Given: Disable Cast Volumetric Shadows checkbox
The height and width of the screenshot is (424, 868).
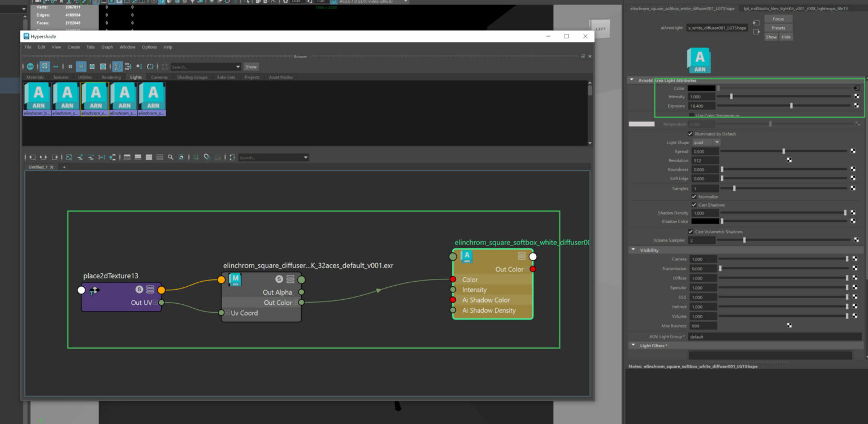Looking at the screenshot, I should (690, 231).
